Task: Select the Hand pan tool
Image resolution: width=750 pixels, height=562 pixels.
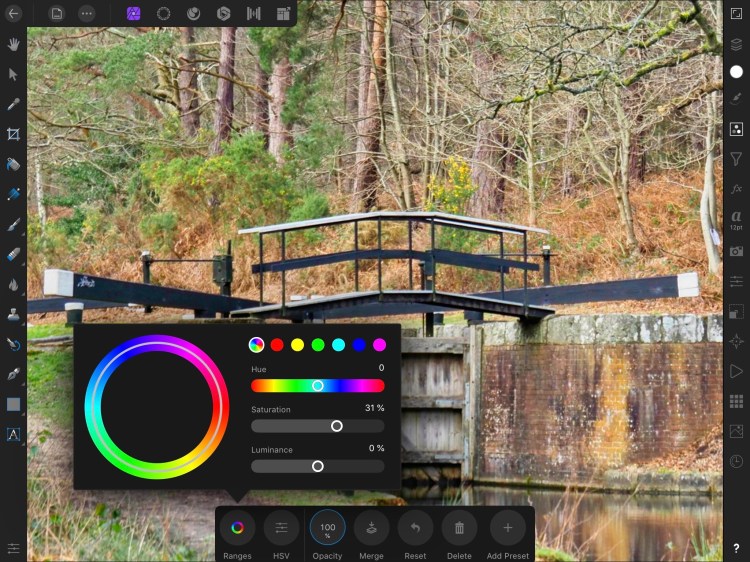Action: tap(13, 44)
